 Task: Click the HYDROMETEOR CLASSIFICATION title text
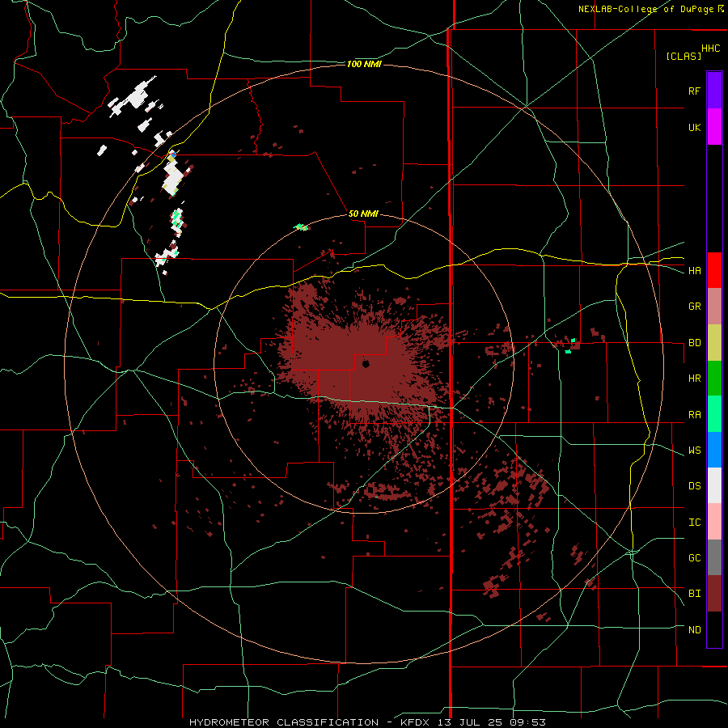(x=284, y=722)
